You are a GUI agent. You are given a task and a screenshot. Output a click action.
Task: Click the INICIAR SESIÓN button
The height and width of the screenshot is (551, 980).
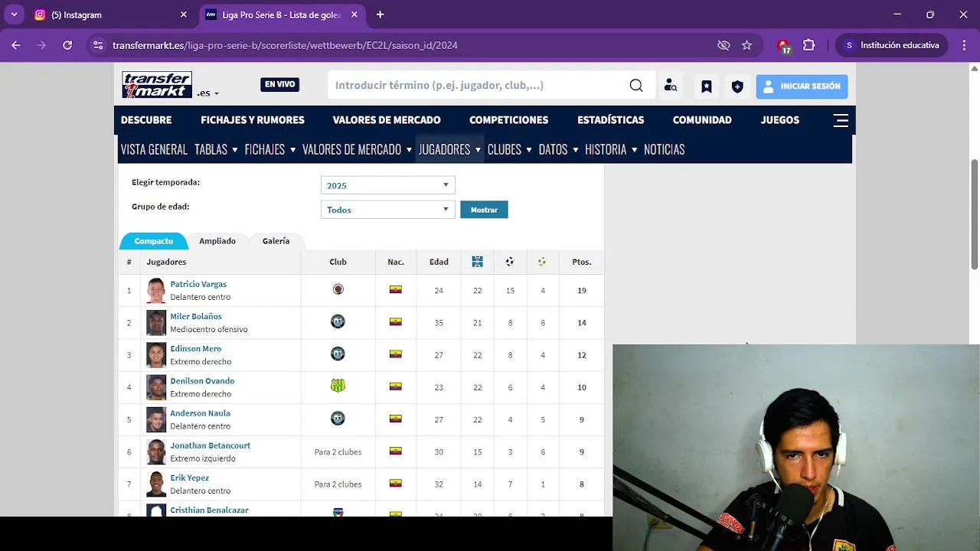(802, 86)
